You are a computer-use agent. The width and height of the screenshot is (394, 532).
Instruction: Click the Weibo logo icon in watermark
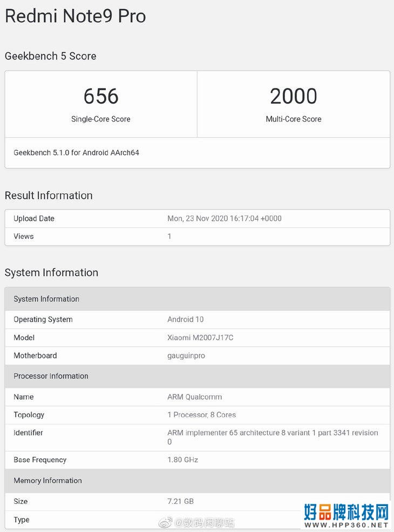pyautogui.click(x=166, y=522)
